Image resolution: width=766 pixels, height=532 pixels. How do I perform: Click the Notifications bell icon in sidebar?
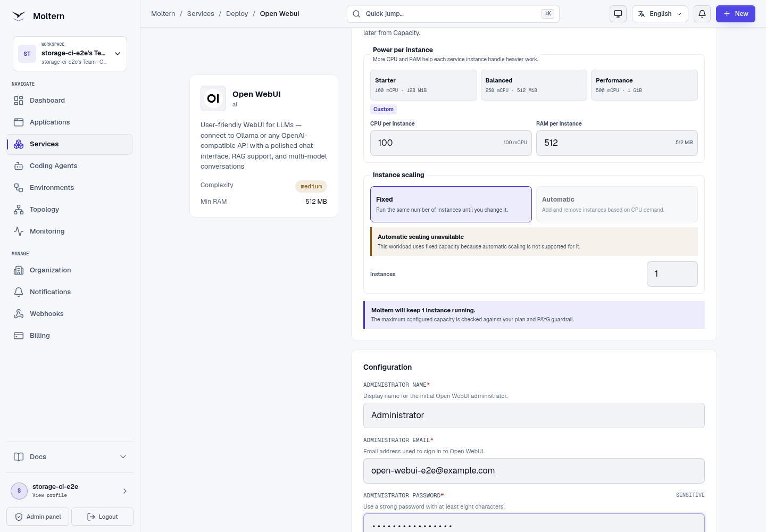coord(19,292)
